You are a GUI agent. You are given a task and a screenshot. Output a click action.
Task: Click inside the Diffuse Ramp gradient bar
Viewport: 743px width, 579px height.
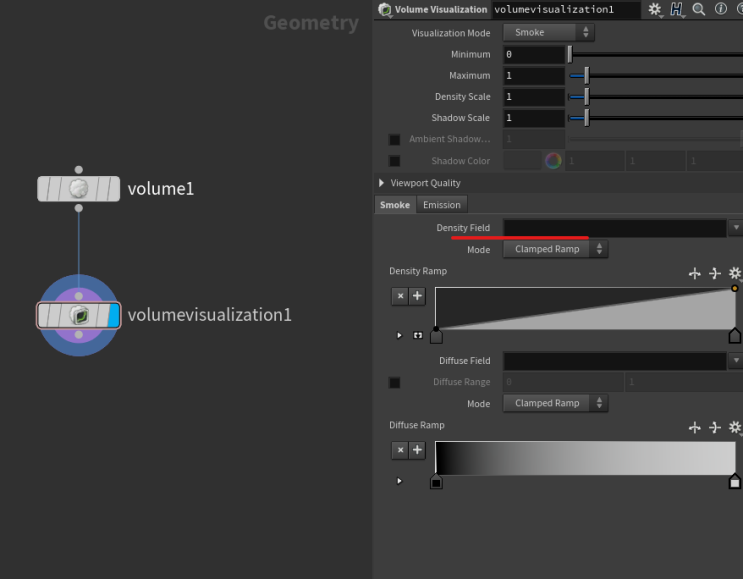coord(585,458)
